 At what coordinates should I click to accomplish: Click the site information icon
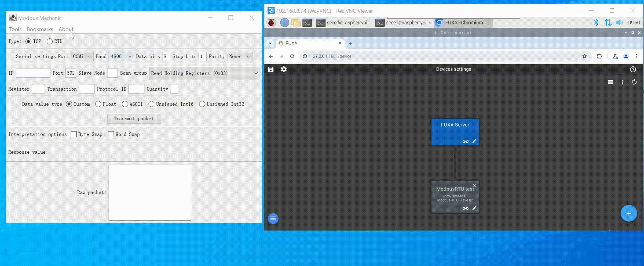pos(305,56)
